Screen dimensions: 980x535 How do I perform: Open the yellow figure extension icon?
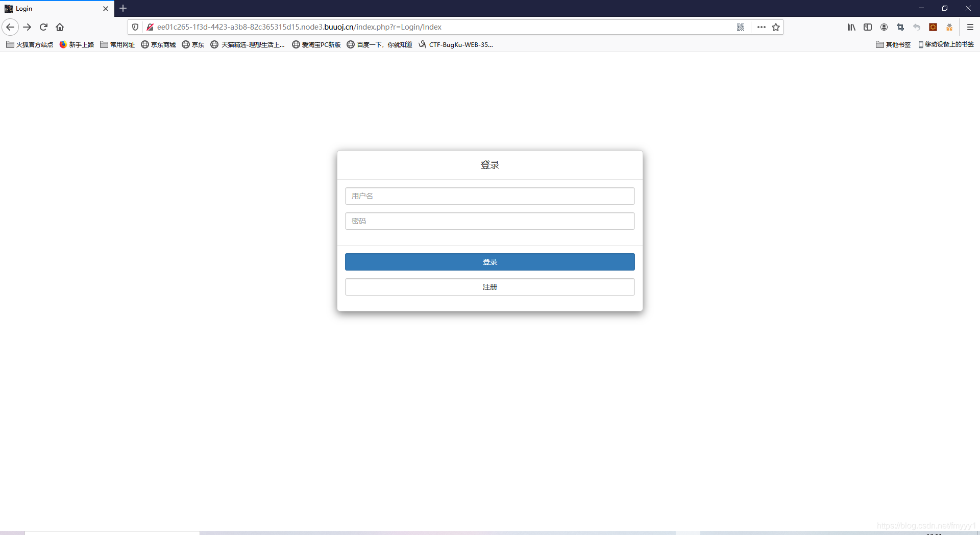pos(949,27)
